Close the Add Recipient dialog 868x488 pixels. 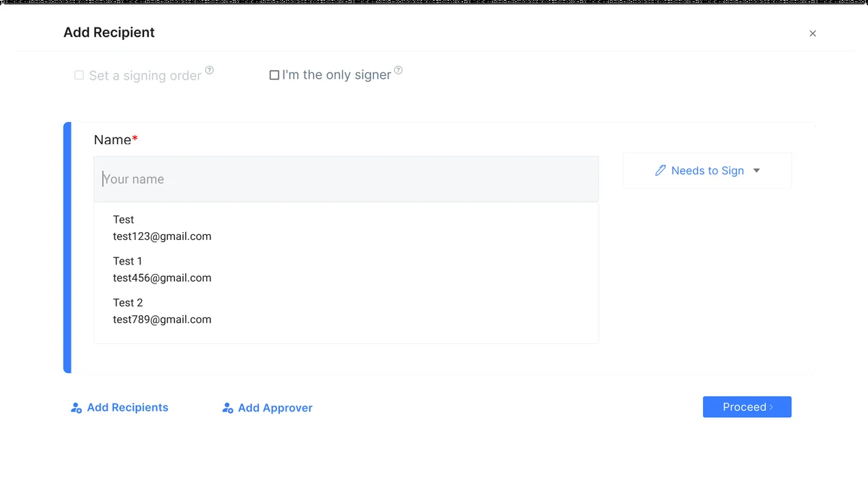click(812, 33)
